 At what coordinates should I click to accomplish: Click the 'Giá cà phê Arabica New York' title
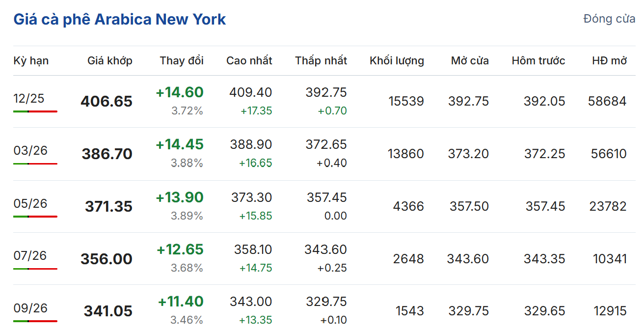coord(119,20)
